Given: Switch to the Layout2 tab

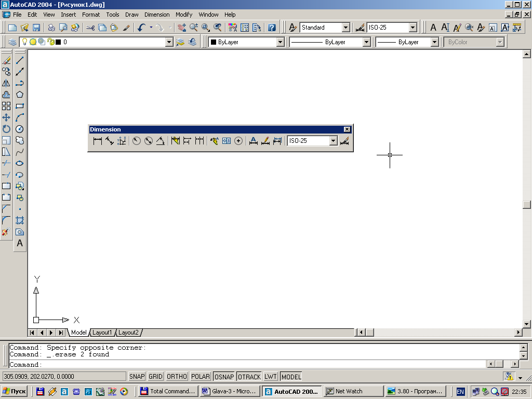Looking at the screenshot, I should [x=128, y=332].
